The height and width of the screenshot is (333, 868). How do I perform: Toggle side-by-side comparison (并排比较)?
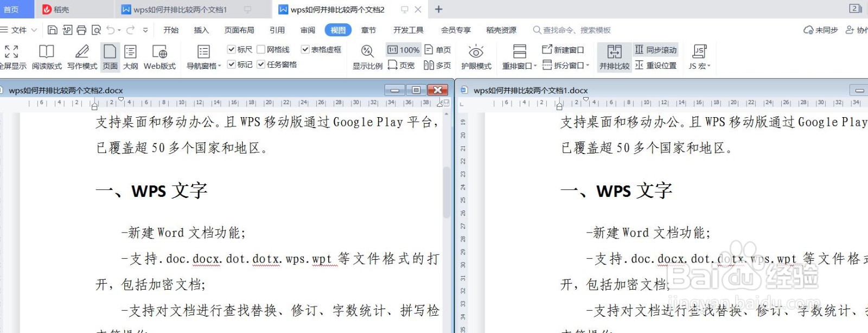615,57
